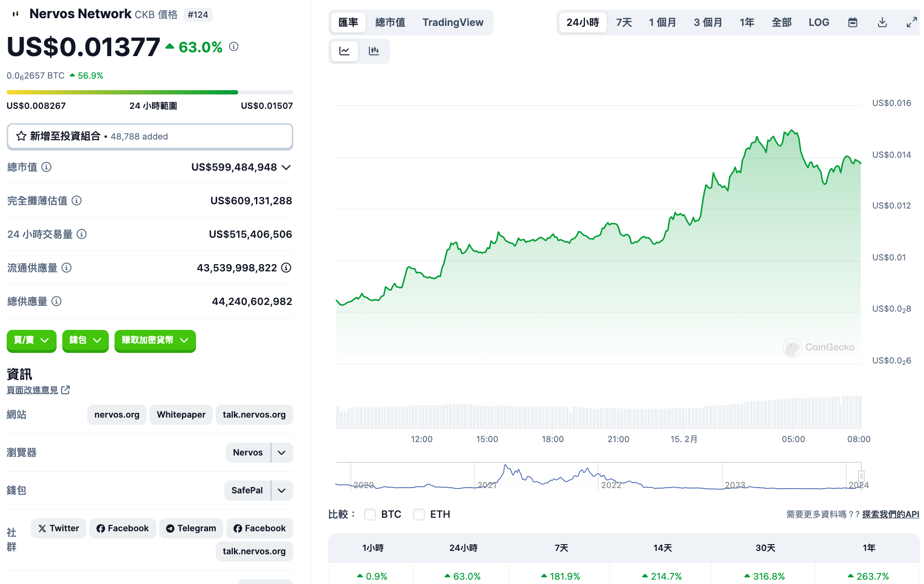The width and height of the screenshot is (924, 584).
Task: Open the calendar date range picker
Action: point(853,23)
